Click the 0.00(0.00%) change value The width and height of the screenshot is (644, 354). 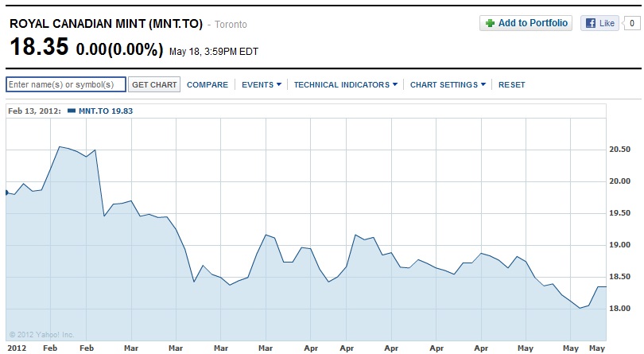[x=119, y=49]
